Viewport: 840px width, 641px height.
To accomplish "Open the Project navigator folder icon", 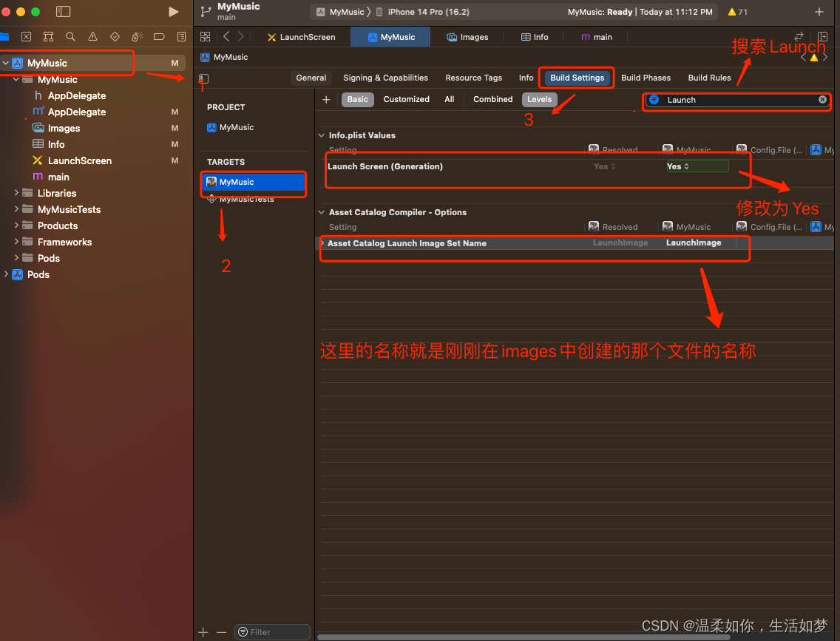I will pyautogui.click(x=4, y=35).
